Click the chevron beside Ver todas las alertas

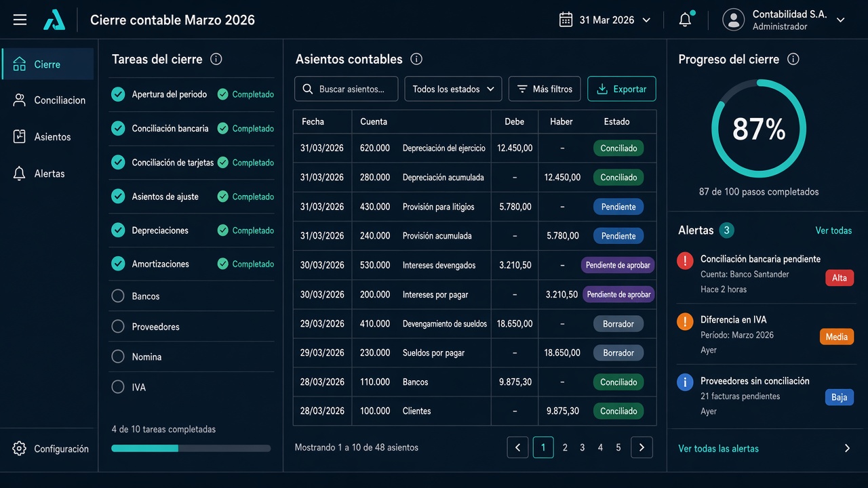click(x=847, y=448)
